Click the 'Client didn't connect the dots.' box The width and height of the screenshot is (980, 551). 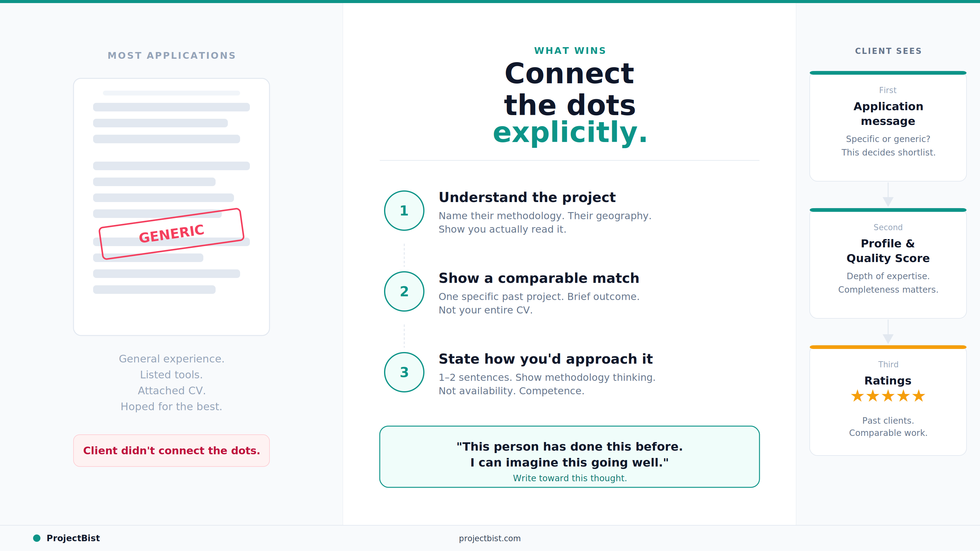171,450
